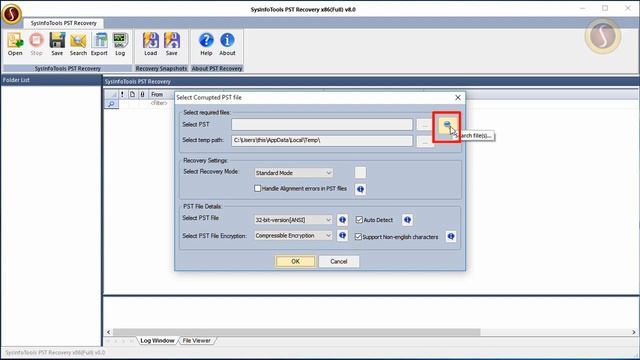This screenshot has height=360, width=640.
Task: Click the <filter> text under From column
Action: pyautogui.click(x=159, y=103)
